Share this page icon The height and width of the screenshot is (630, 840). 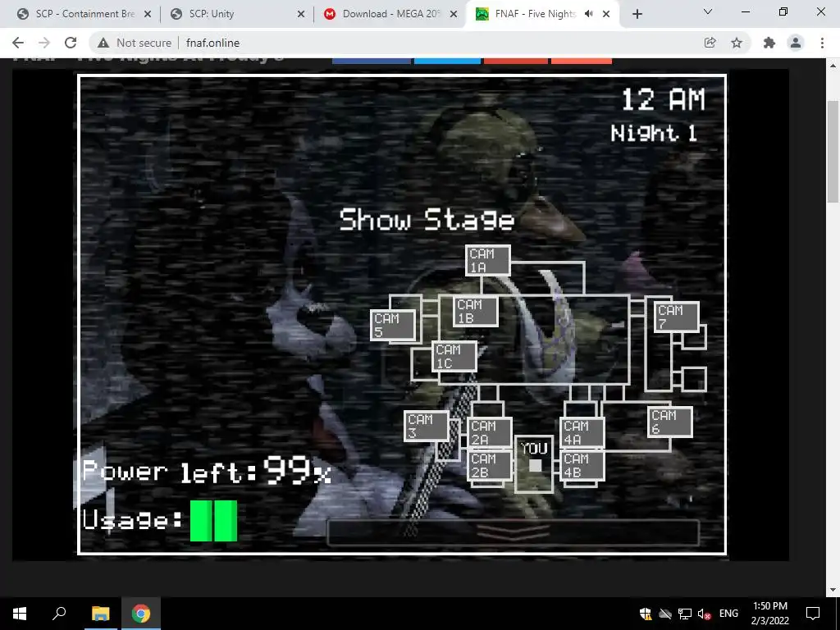pyautogui.click(x=710, y=43)
